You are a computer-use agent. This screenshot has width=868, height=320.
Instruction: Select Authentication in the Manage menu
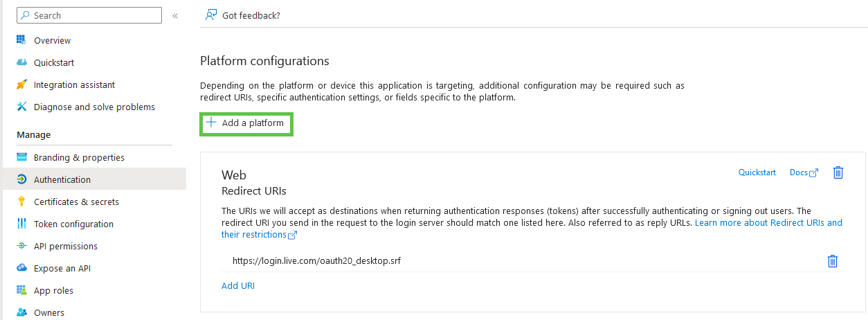click(x=62, y=179)
